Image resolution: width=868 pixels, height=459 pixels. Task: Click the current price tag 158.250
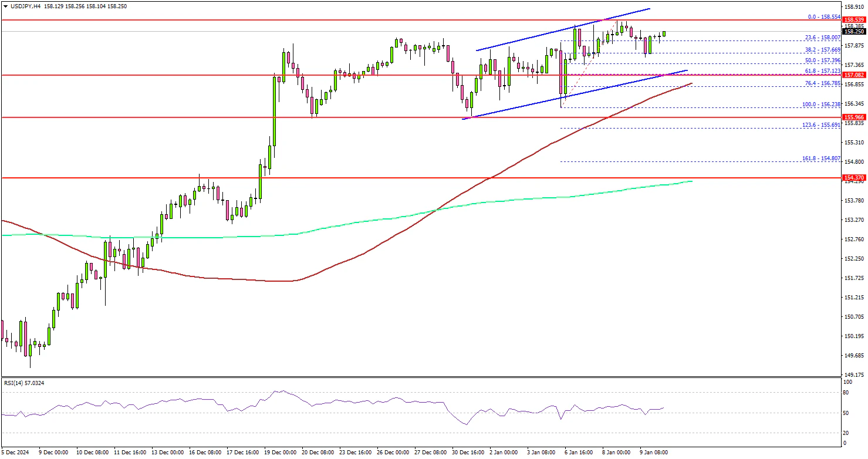[853, 32]
